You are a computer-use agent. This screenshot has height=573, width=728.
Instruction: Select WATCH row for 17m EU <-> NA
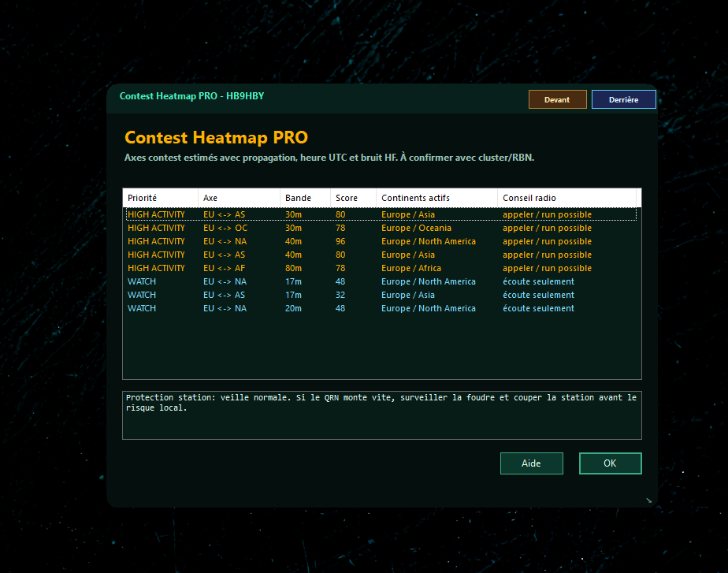pos(381,282)
